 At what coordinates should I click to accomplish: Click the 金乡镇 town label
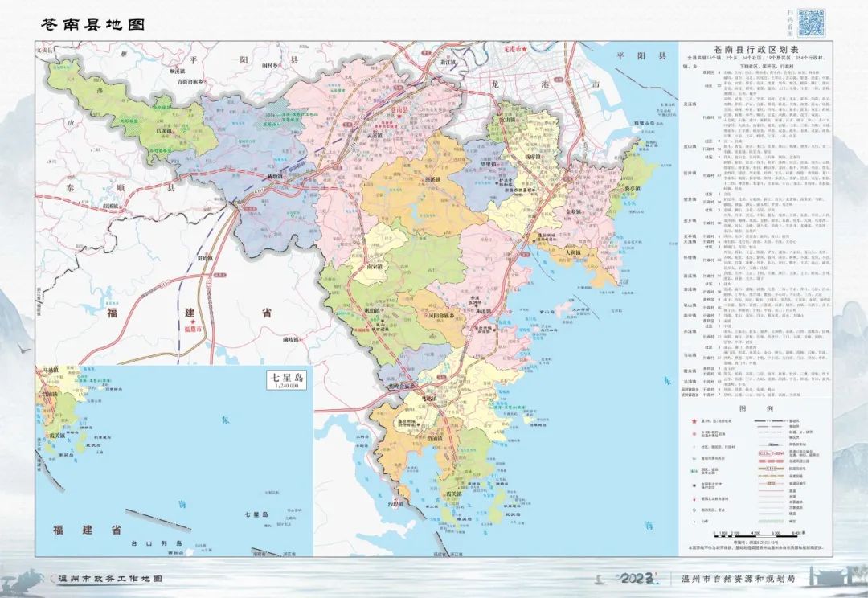(574, 211)
